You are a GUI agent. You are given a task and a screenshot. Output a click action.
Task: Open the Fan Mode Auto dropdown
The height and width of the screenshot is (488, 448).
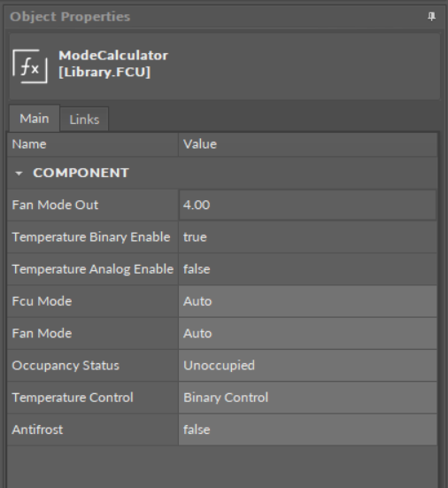pyautogui.click(x=308, y=333)
